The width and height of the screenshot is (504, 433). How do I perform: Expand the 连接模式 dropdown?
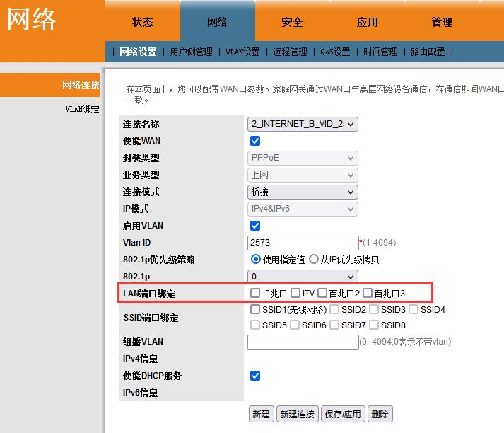(x=303, y=192)
